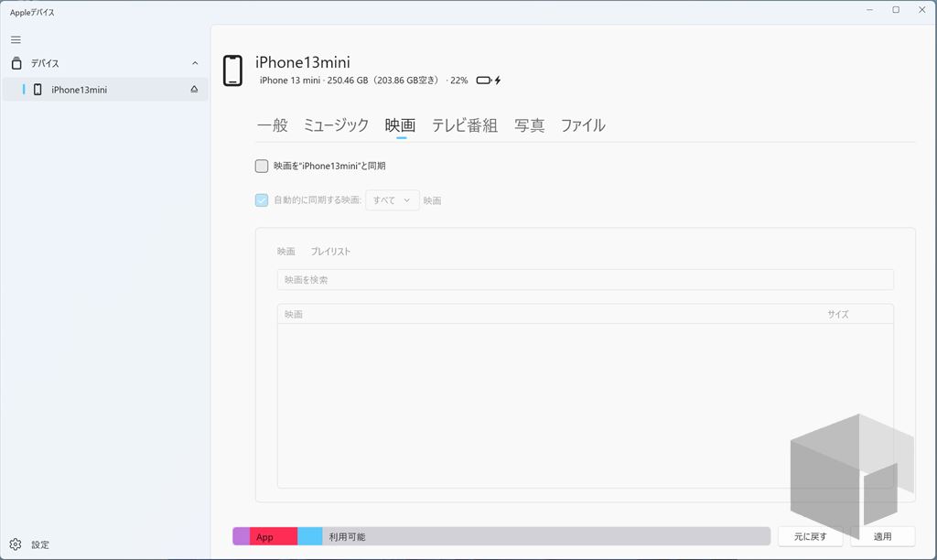Close the Appleデバイス window
This screenshot has height=560, width=937.
[x=922, y=9]
